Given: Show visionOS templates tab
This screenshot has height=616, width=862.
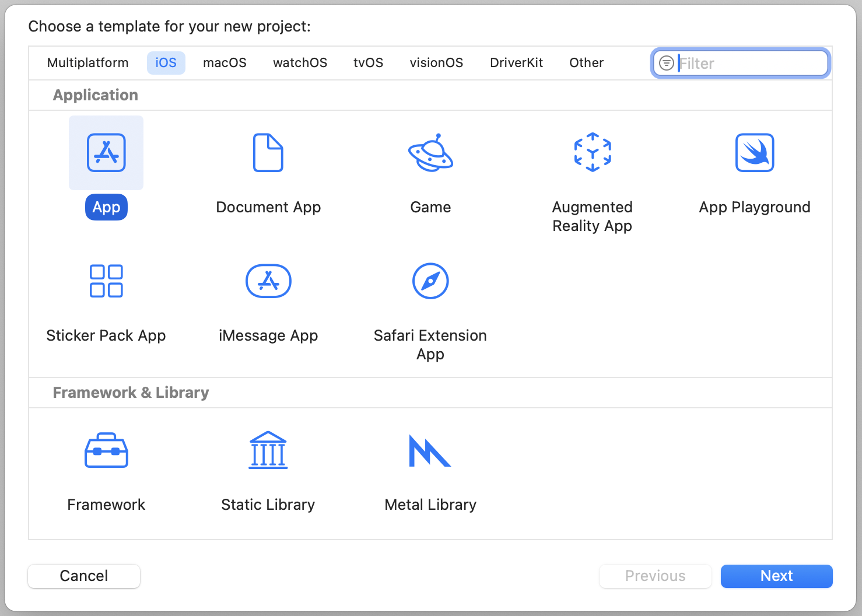Looking at the screenshot, I should (436, 63).
